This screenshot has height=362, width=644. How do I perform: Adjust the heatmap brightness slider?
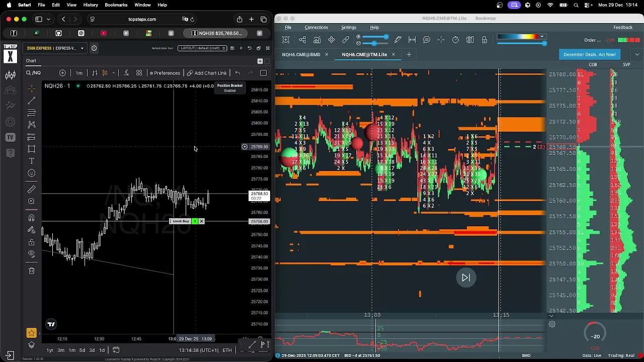pyautogui.click(x=374, y=37)
